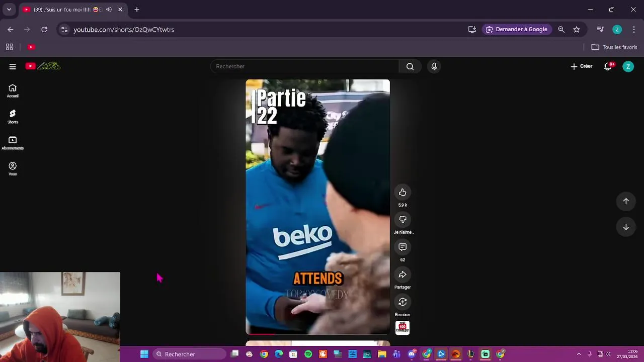Open File Explorer from the taskbar
Image resolution: width=644 pixels, height=362 pixels.
pyautogui.click(x=382, y=354)
